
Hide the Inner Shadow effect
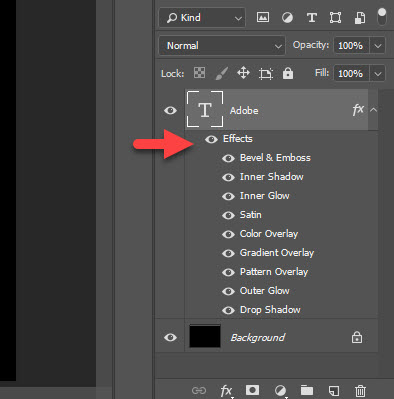pos(228,177)
